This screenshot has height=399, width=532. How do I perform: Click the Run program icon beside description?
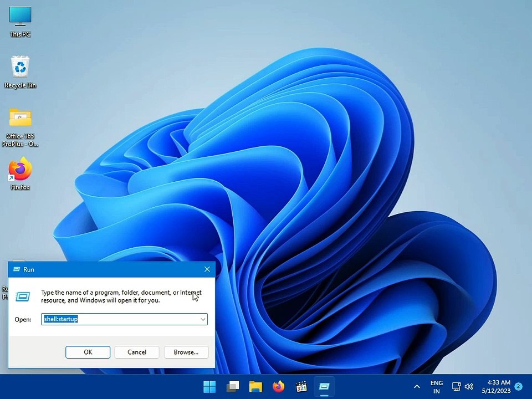pos(23,297)
